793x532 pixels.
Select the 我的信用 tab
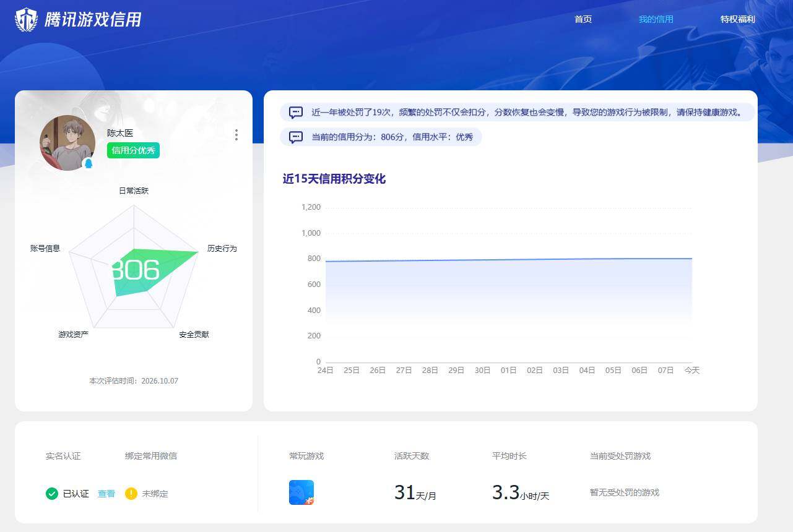coord(656,19)
